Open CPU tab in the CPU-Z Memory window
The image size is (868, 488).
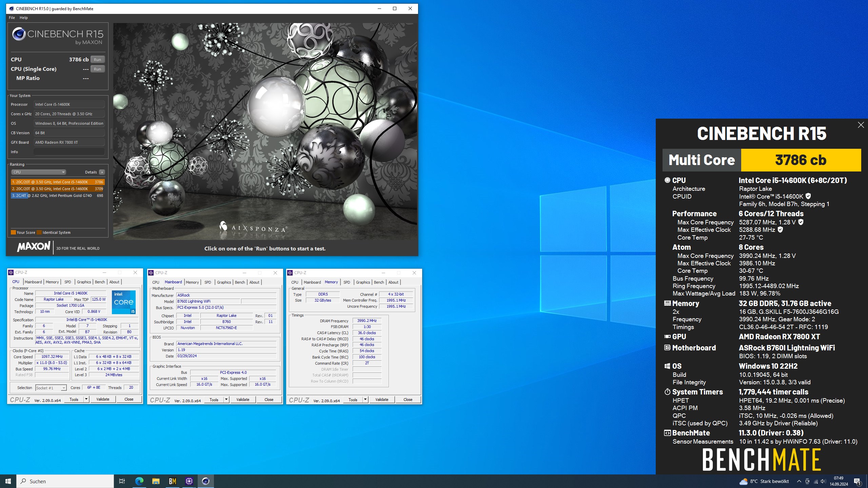click(295, 282)
